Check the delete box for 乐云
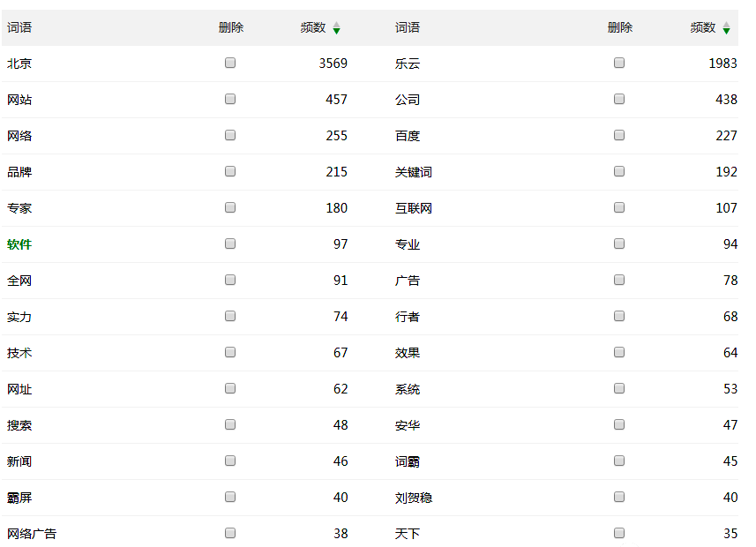Image resolution: width=756 pixels, height=547 pixels. (619, 63)
